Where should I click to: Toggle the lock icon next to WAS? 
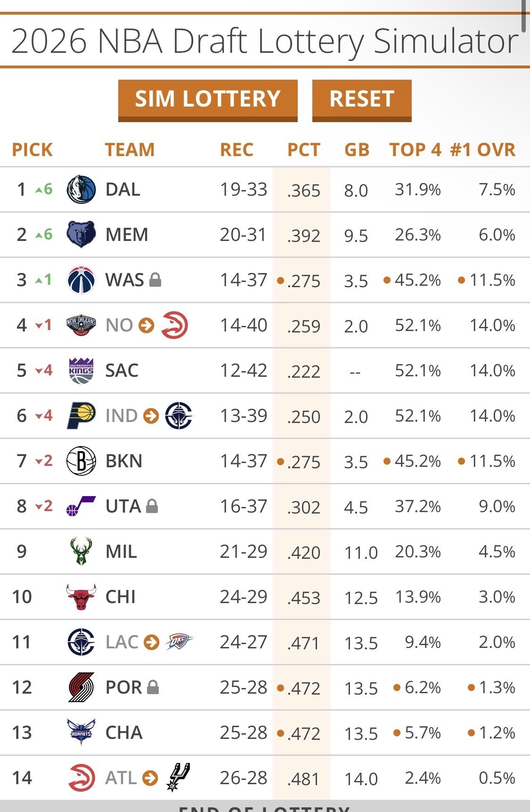coord(155,280)
